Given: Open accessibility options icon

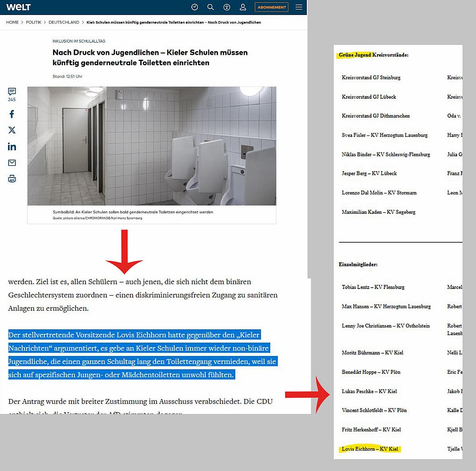Looking at the screenshot, I should 227,7.
